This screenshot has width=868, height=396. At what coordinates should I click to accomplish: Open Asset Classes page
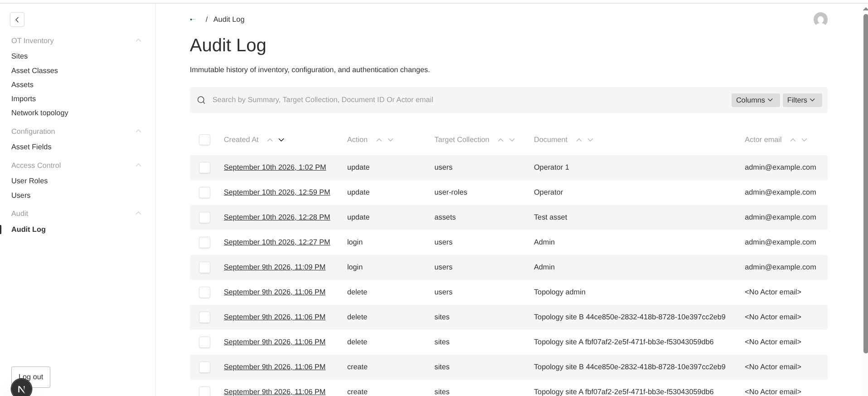(x=34, y=71)
